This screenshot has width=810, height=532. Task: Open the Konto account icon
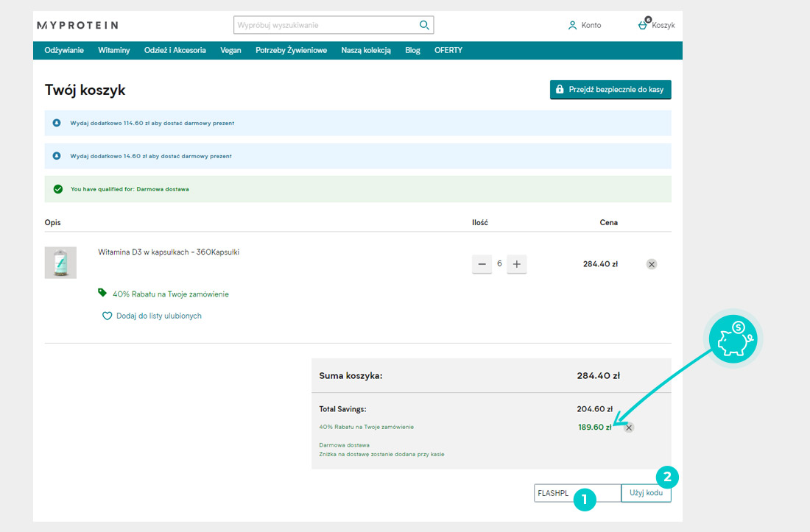(572, 25)
